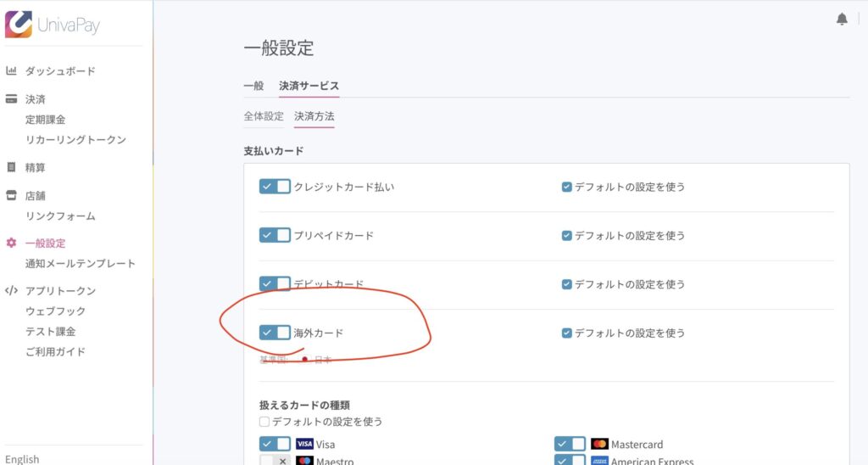Toggle the クレジットカード払い switch

tap(275, 187)
